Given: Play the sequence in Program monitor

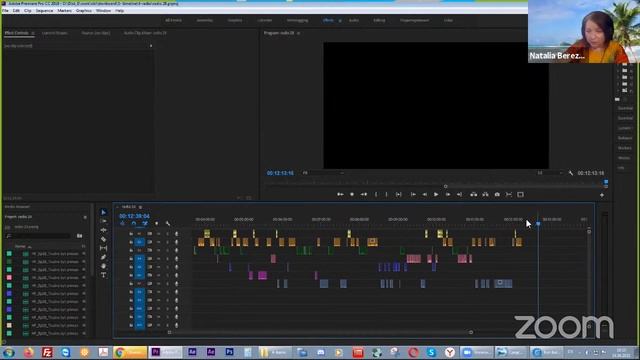Looking at the screenshot, I should click(x=436, y=195).
